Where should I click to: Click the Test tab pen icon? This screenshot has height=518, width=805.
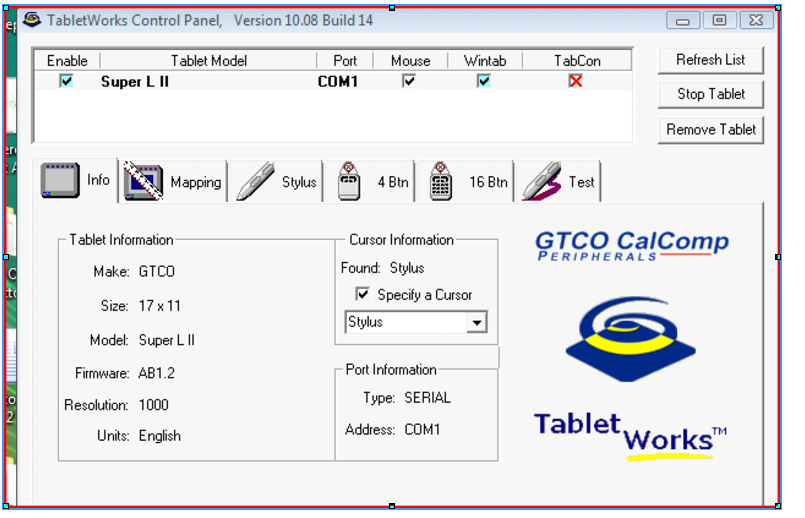click(x=541, y=182)
